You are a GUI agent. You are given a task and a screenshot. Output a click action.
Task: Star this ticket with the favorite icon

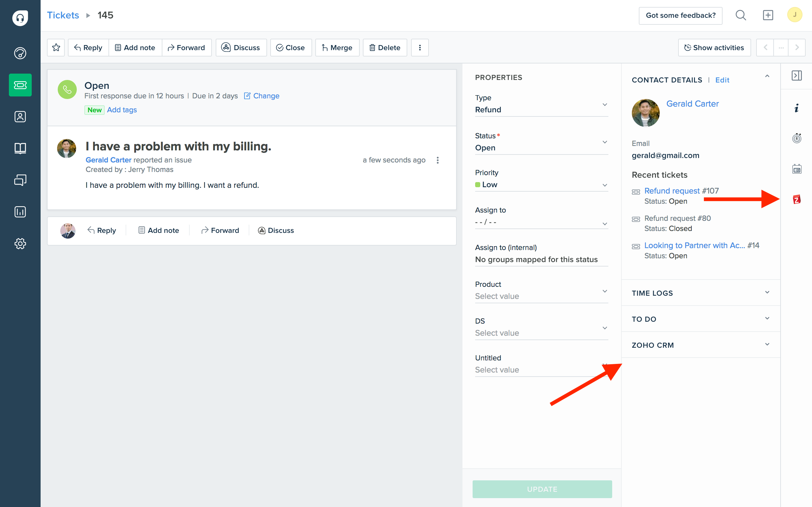[56, 48]
